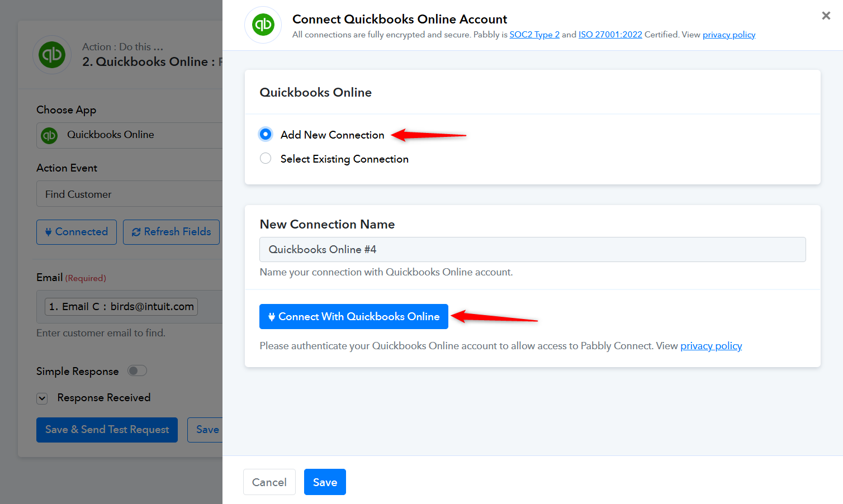This screenshot has width=843, height=504.
Task: Select the Add New Connection radio button
Action: (x=266, y=134)
